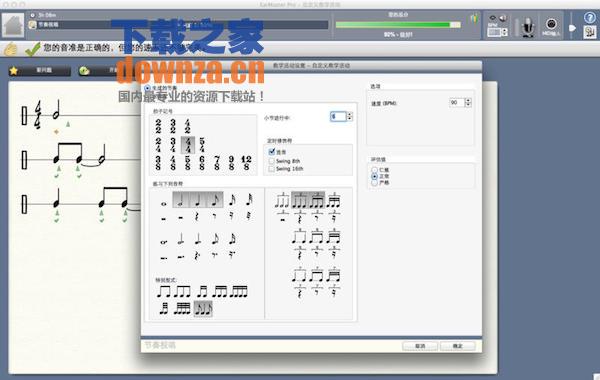Click the right confirm button in dialog
Viewport: 600px width, 380px height.
coord(458,346)
